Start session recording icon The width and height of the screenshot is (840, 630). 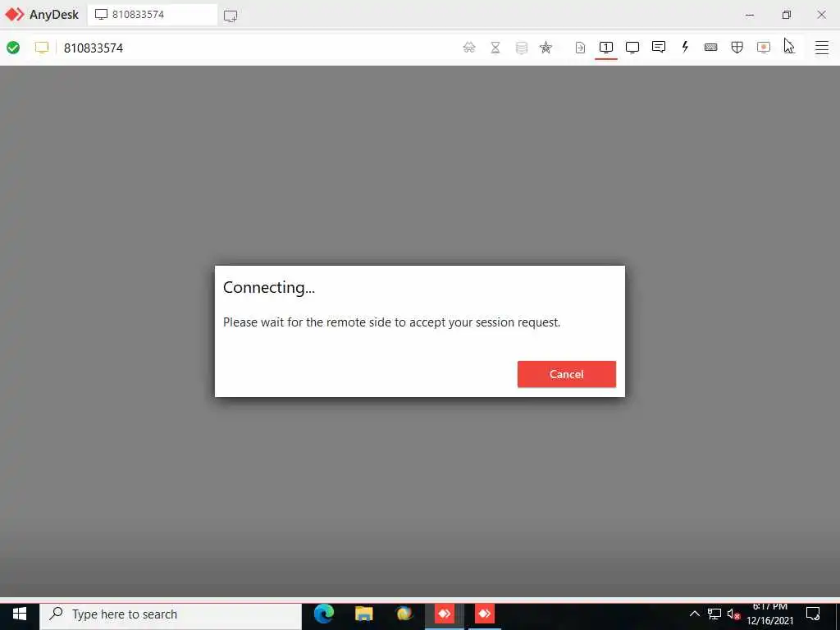(x=764, y=48)
